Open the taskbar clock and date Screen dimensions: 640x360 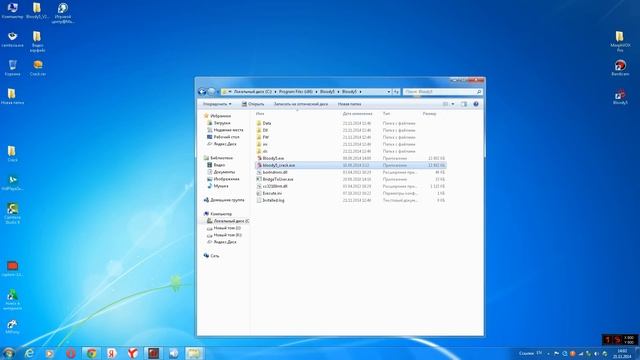tap(622, 353)
